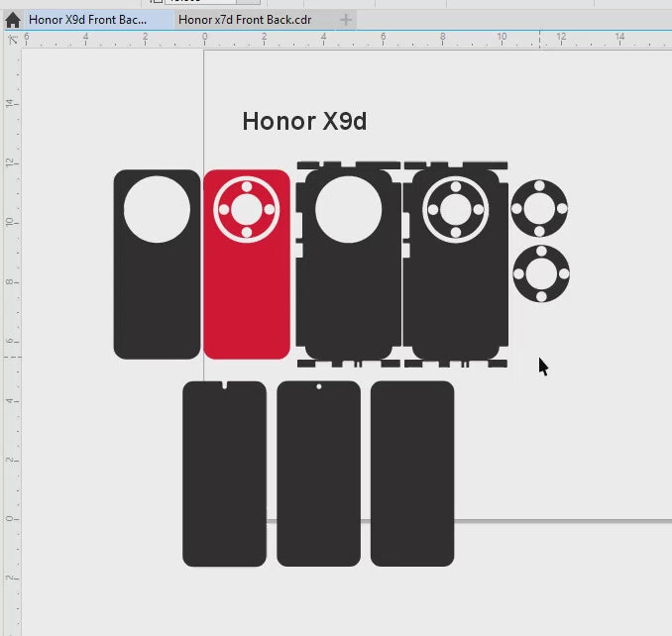
Task: Click the circular cutout in leftmost black skin
Action: pyautogui.click(x=157, y=210)
